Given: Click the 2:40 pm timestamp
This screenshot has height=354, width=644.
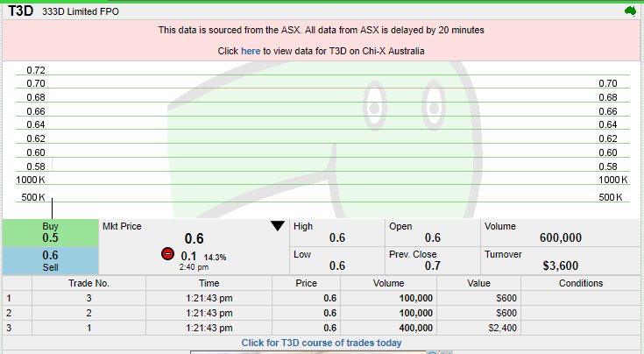Looking at the screenshot, I should click(194, 267).
